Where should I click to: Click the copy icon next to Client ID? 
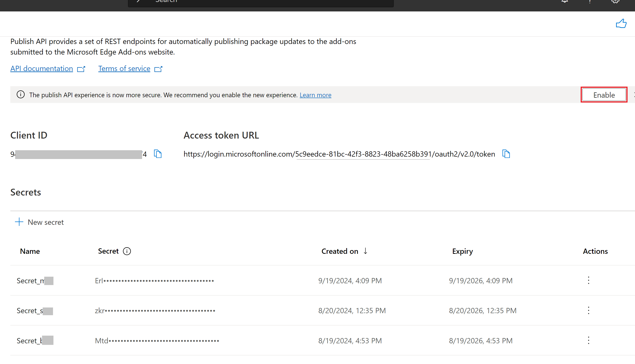click(158, 154)
